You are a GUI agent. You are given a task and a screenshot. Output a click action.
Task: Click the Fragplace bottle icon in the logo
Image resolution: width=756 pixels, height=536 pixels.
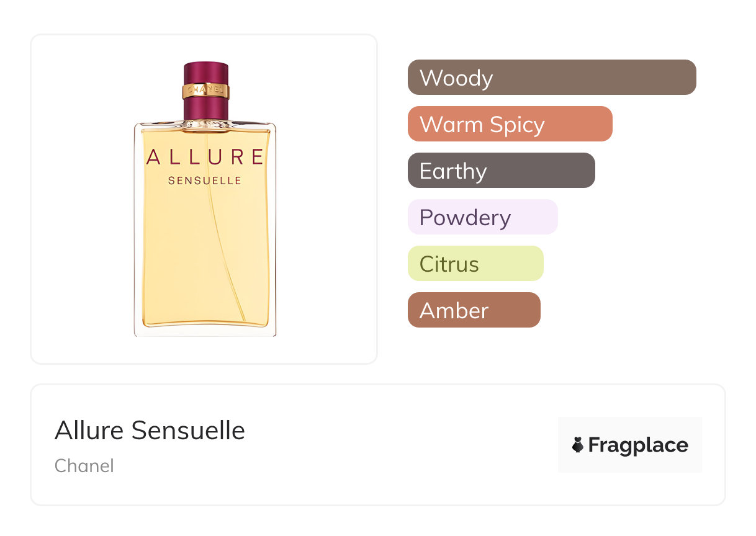[x=578, y=445]
